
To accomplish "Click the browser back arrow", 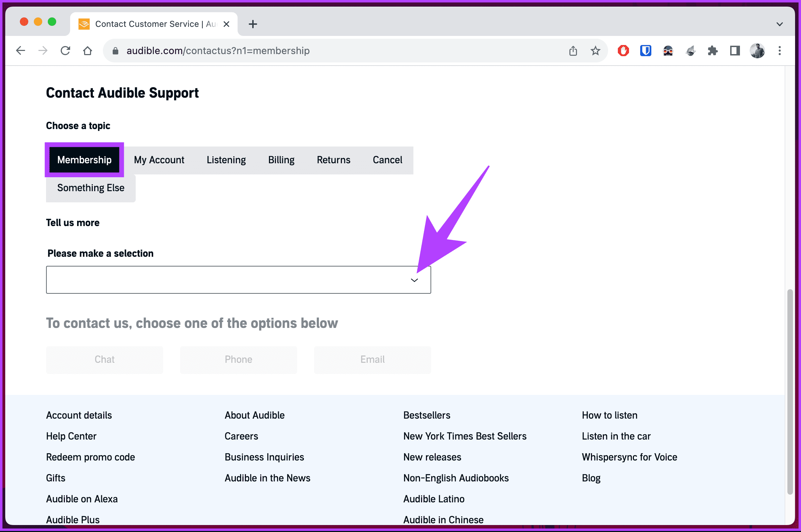I will 21,51.
